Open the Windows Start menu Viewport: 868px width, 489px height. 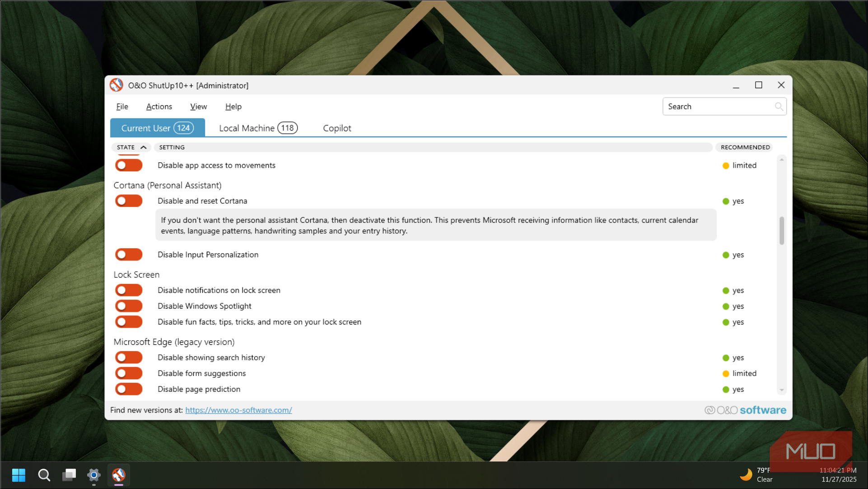[x=19, y=475]
